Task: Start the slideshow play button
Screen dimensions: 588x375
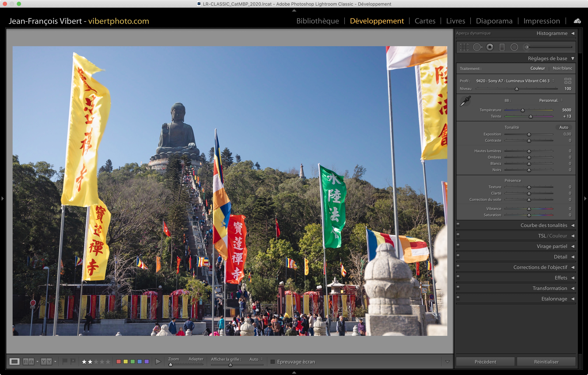Action: click(x=158, y=362)
